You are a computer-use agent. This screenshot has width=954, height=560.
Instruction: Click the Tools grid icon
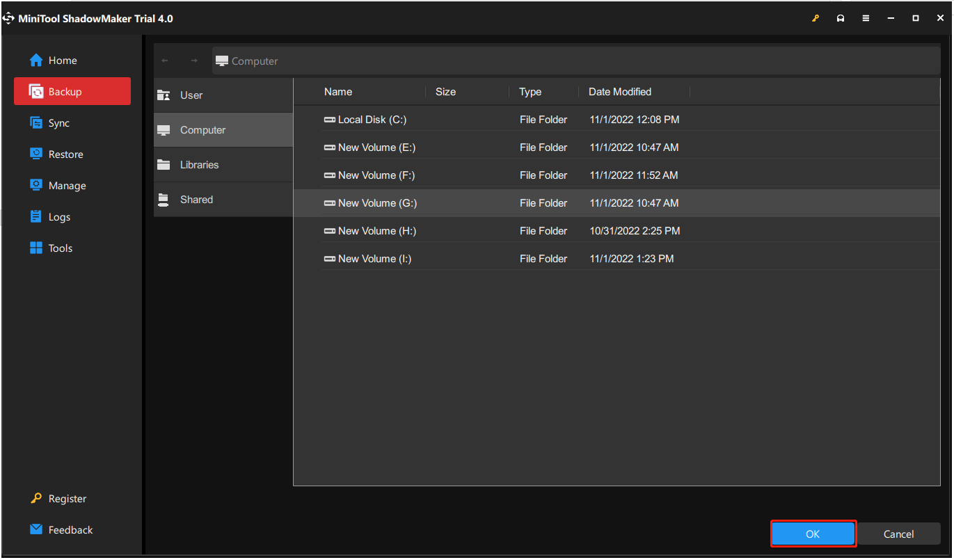36,248
